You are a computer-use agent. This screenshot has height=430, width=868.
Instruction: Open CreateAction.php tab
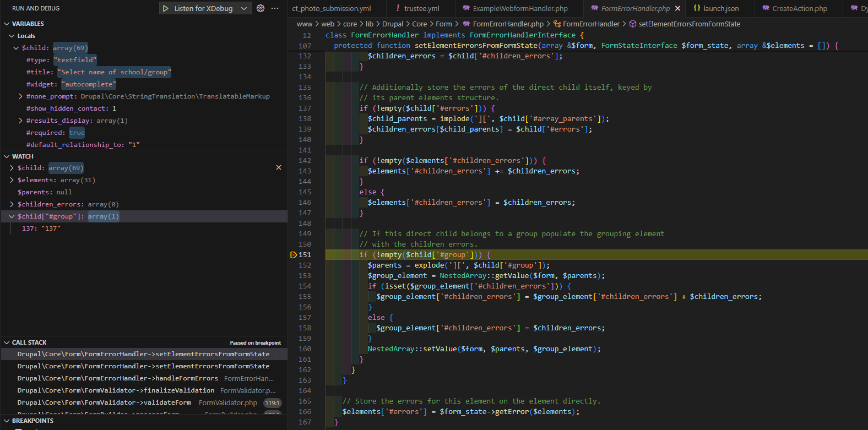[x=794, y=8]
